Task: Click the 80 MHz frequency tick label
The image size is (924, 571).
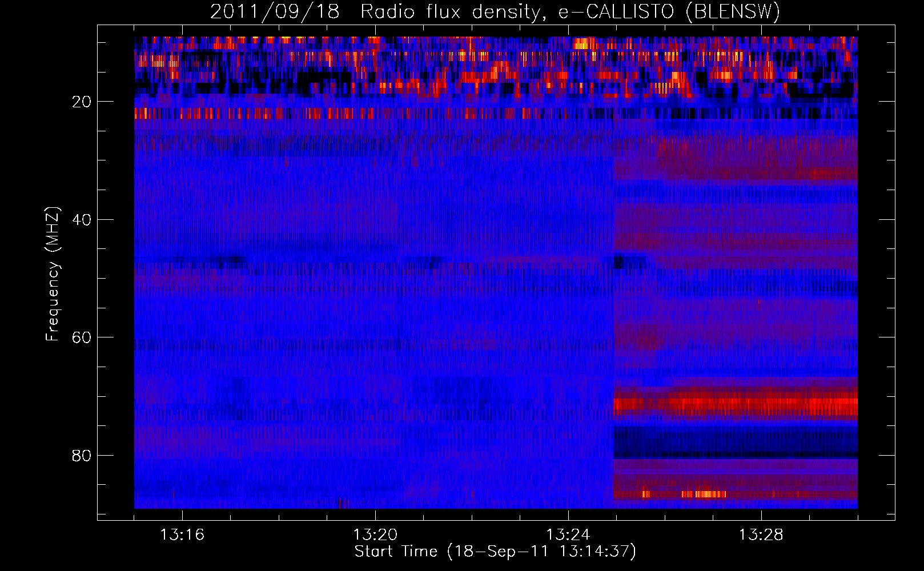Action: tap(82, 456)
